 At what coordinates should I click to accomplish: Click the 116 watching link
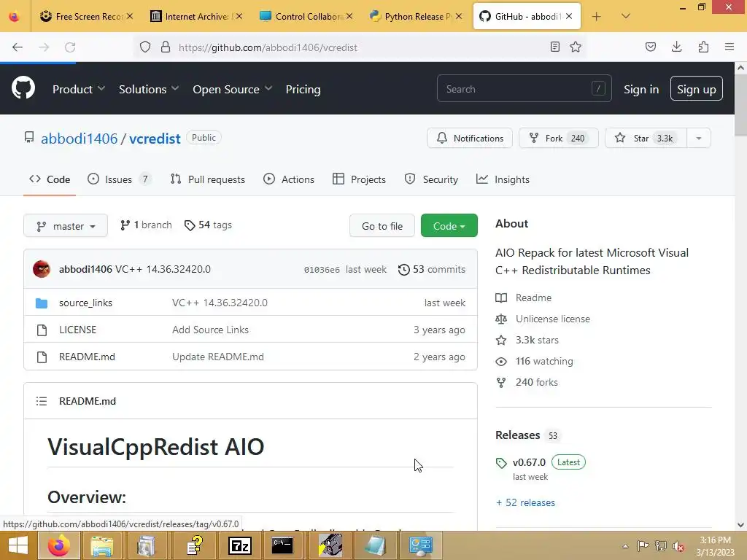544,361
